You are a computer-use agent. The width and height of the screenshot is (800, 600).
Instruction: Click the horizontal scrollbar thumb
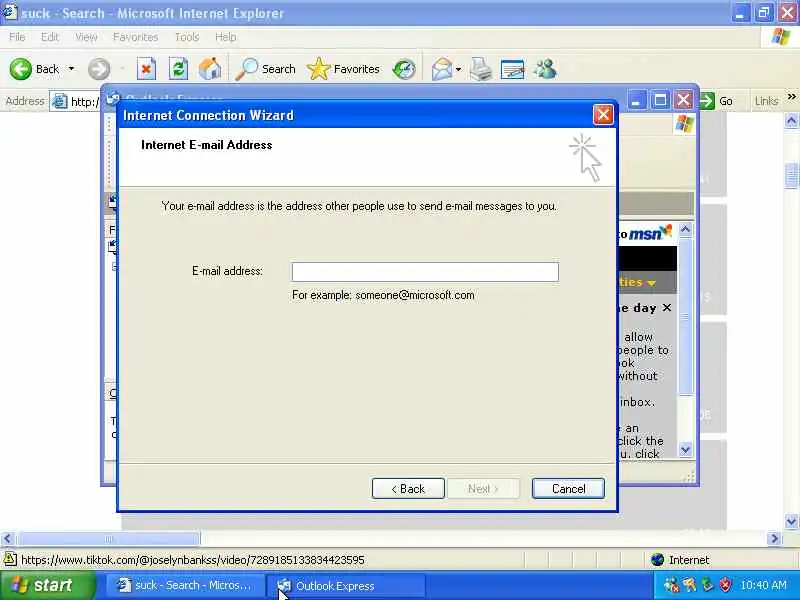coord(109,538)
